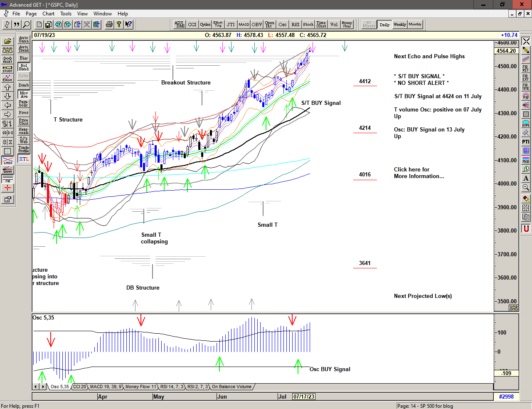Switch to the MACD 19, 39, 9 tab

[x=106, y=387]
